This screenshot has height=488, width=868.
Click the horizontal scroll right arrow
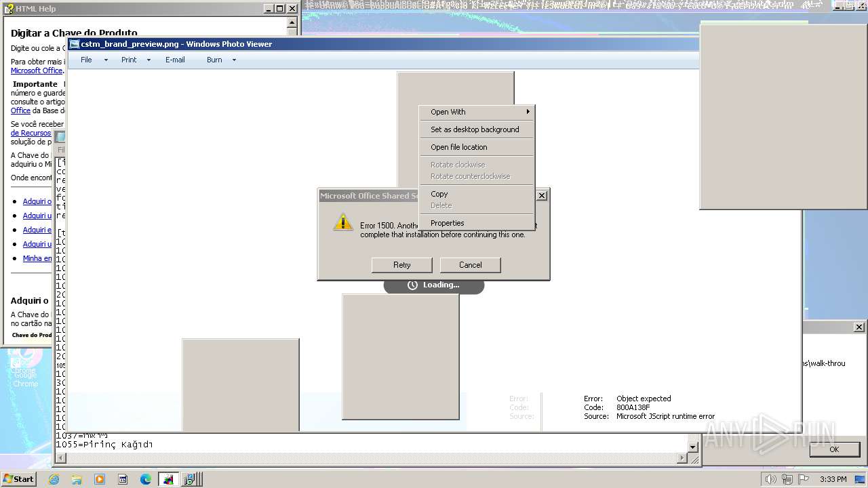(682, 459)
